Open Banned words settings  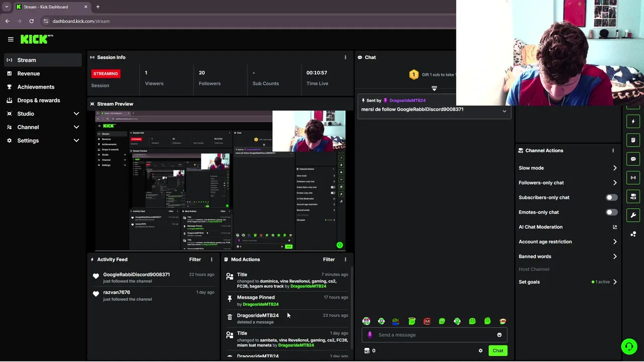(x=568, y=256)
